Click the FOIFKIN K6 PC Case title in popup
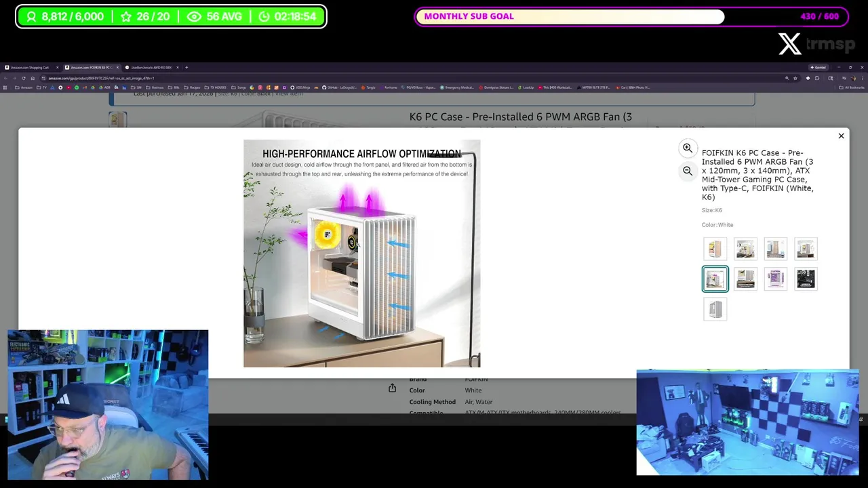Viewport: 868px width, 488px height. click(x=757, y=175)
